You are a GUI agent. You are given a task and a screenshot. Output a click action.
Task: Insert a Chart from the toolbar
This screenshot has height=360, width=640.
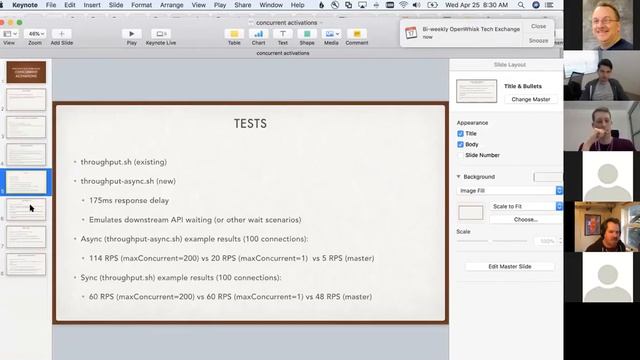[x=258, y=34]
